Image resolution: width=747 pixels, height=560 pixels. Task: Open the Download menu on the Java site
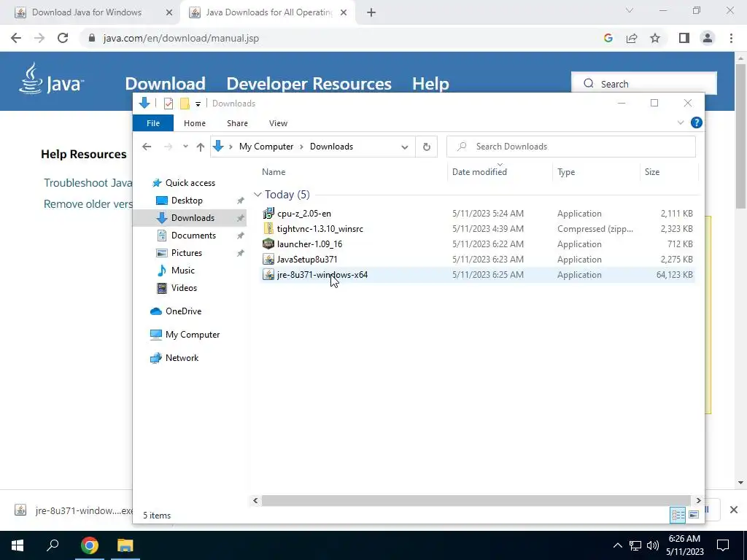(165, 84)
